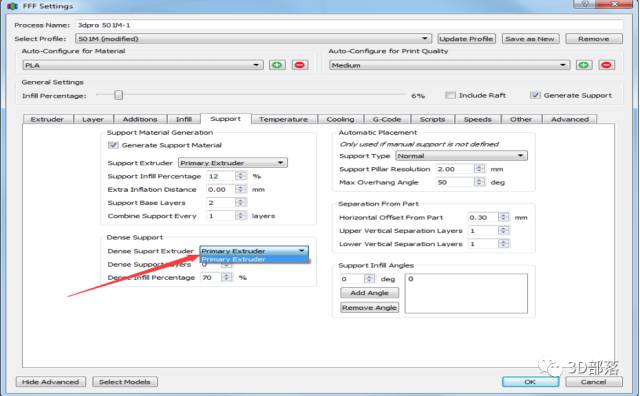Open the Support Type Normal dropdown
Image resolution: width=640 pixels, height=396 pixels.
tap(461, 156)
